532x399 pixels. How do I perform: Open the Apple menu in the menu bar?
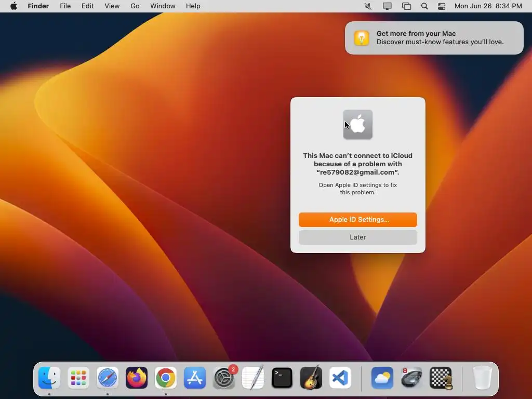pyautogui.click(x=14, y=6)
